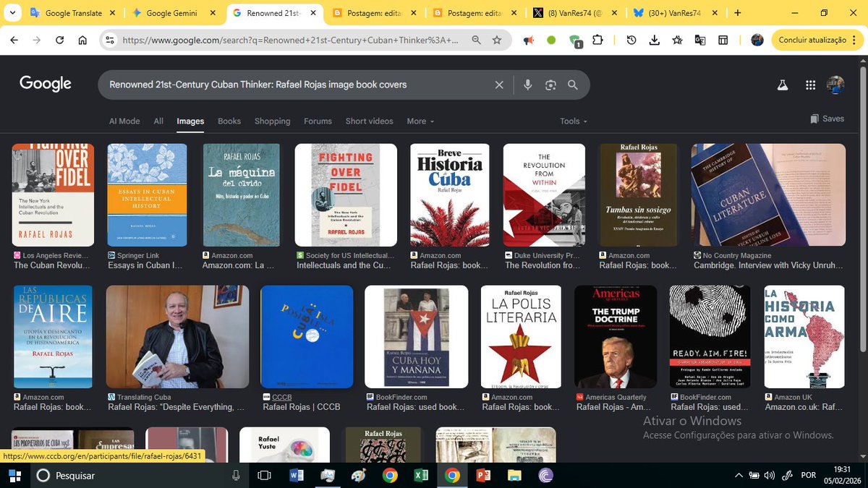Open Windows Start menu

pyautogui.click(x=14, y=475)
